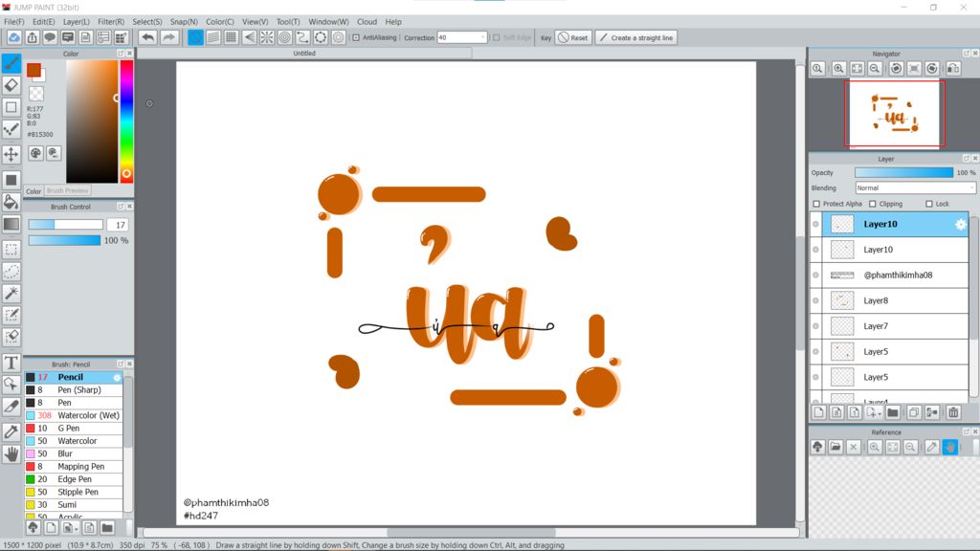Click the Navigator canvas thumbnail
Screen dimensions: 980x551
pyautogui.click(x=894, y=114)
